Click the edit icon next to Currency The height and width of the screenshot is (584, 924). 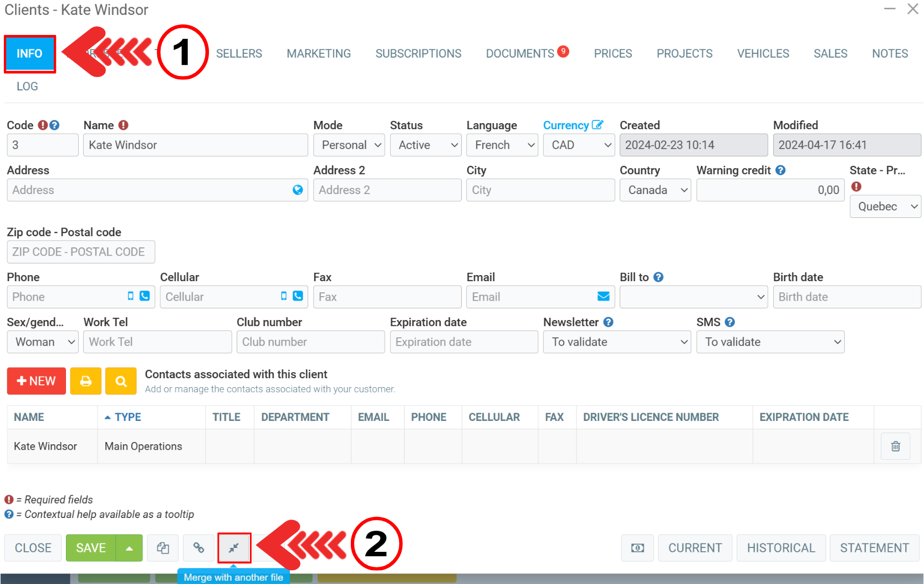597,125
